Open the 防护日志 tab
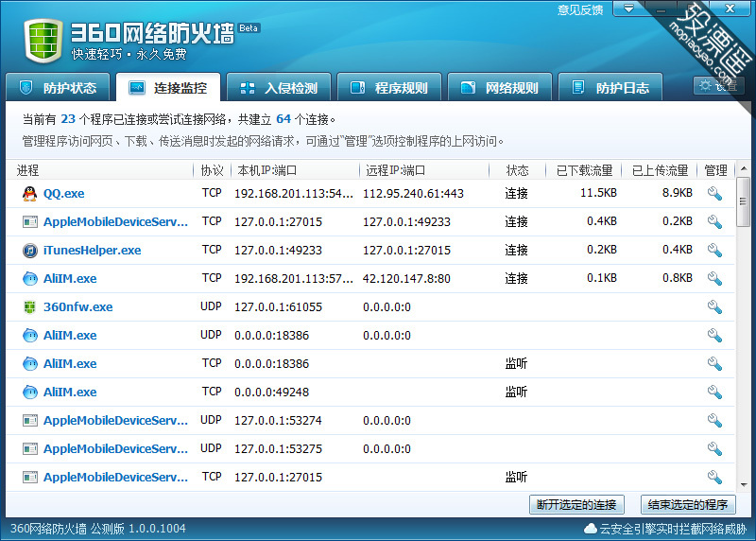756x541 pixels. (x=610, y=88)
